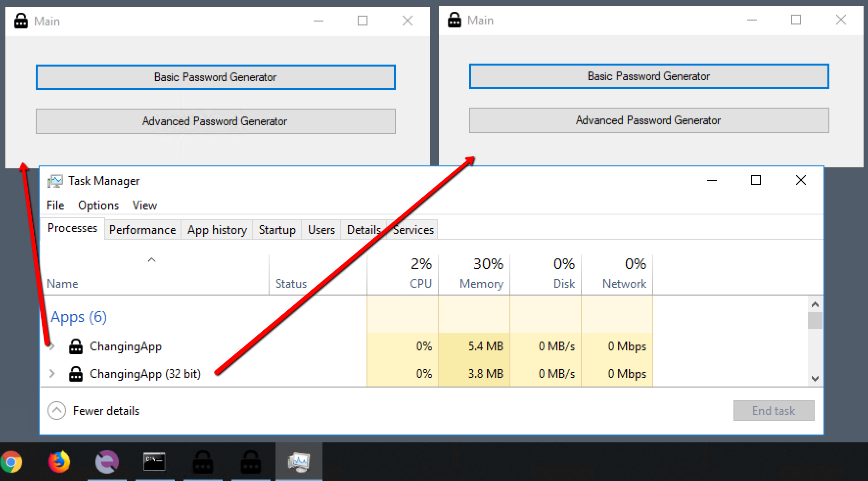Click the lock icon beside ChangingApp (32 bit)
This screenshot has height=481, width=868.
pyautogui.click(x=76, y=373)
